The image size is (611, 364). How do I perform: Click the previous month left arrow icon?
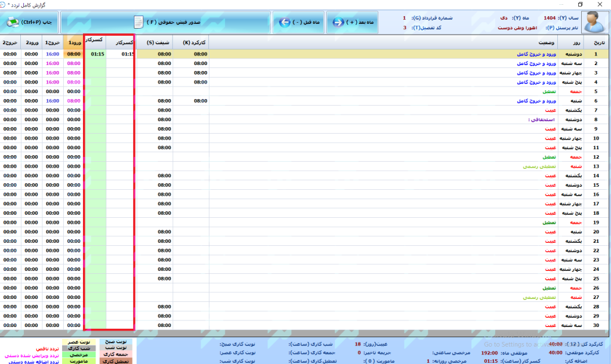[285, 22]
